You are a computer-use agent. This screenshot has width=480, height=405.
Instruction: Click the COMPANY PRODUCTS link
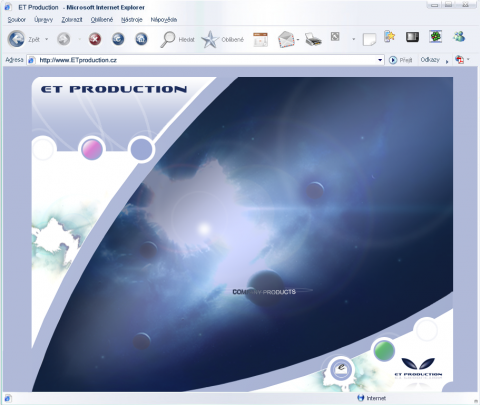[264, 292]
